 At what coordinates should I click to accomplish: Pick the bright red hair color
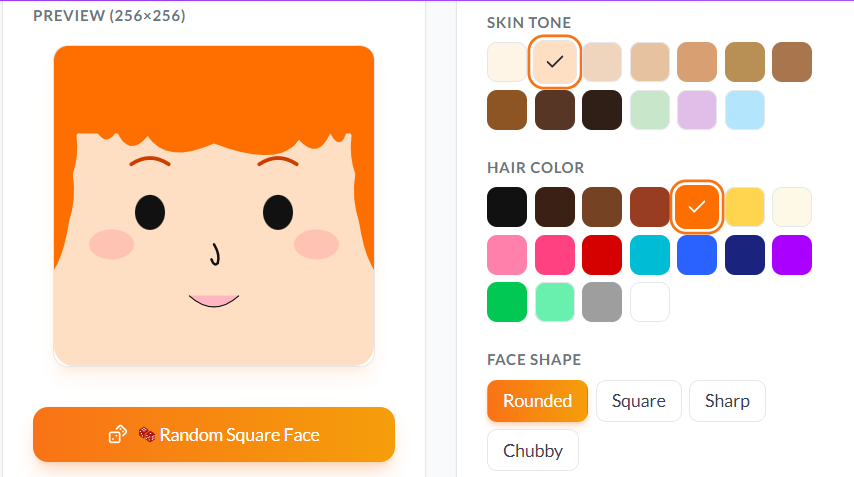click(x=602, y=255)
